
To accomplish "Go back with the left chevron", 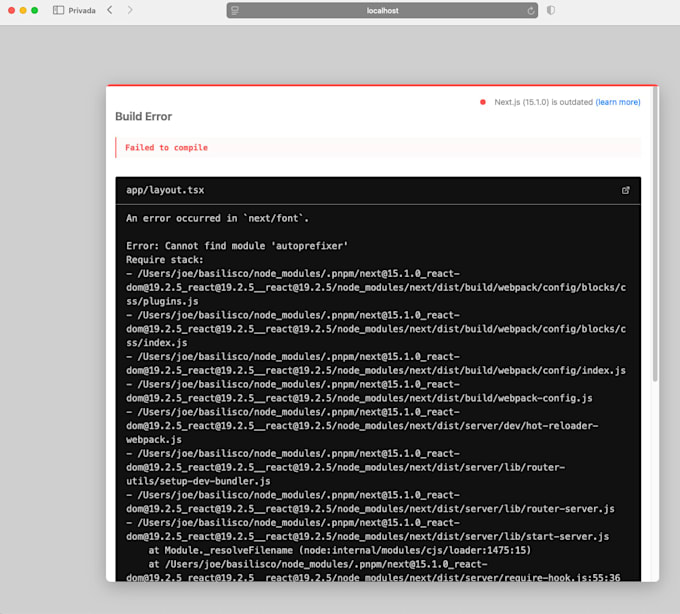I will 110,10.
